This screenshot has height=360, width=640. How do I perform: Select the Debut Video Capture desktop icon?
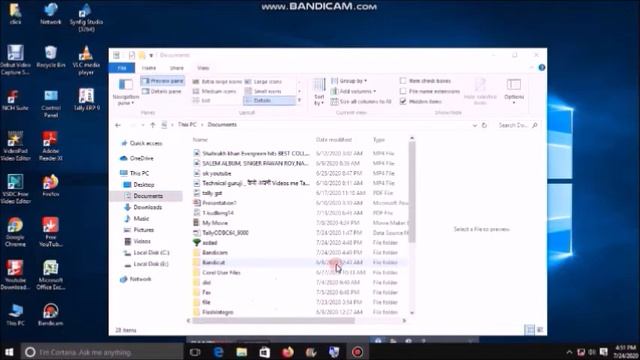click(x=16, y=60)
